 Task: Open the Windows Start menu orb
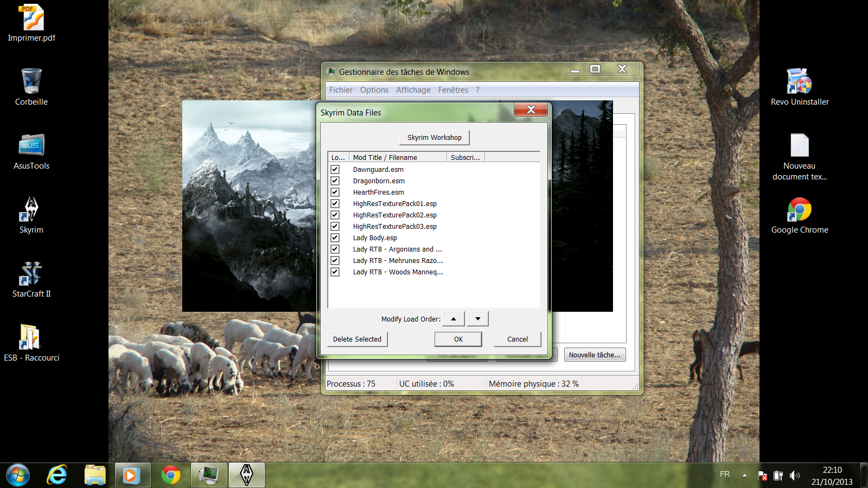[18, 476]
